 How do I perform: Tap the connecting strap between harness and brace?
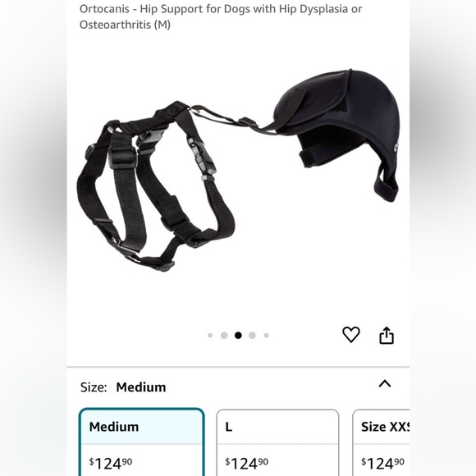(x=232, y=119)
